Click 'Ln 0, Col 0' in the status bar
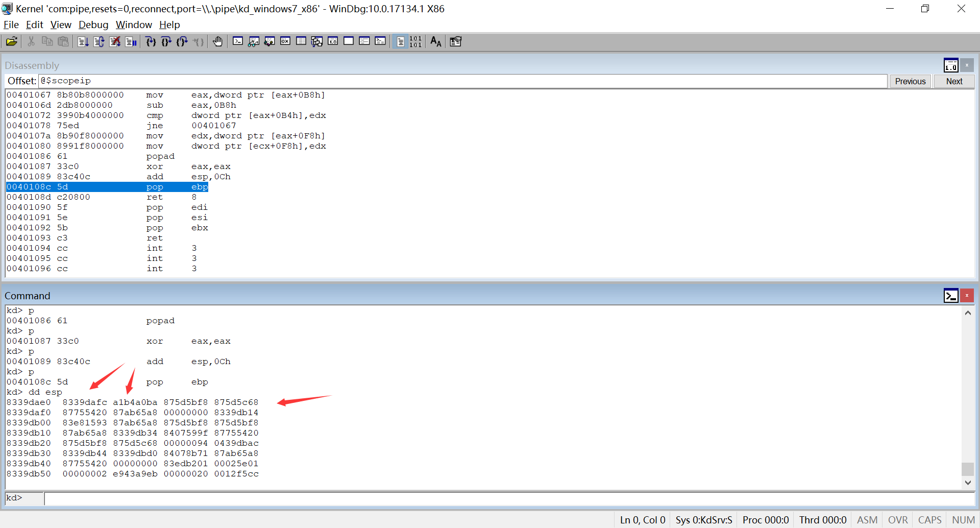The image size is (980, 528). (x=643, y=520)
